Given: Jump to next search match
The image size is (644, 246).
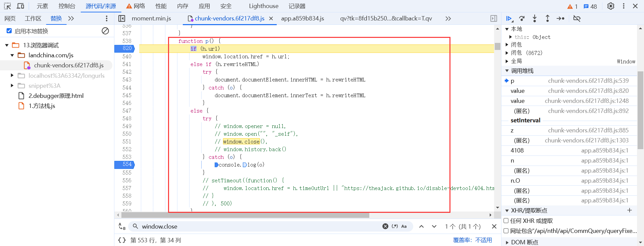Looking at the screenshot, I should click(x=434, y=227).
